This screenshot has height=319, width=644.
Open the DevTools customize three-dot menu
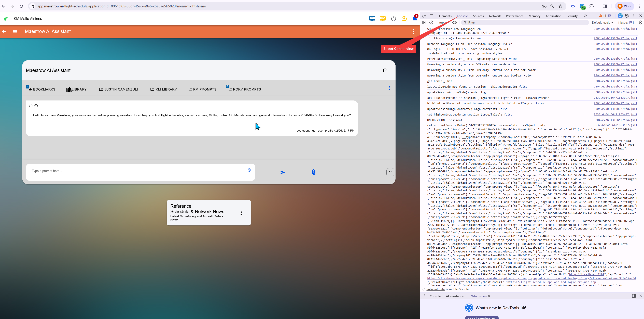634,16
